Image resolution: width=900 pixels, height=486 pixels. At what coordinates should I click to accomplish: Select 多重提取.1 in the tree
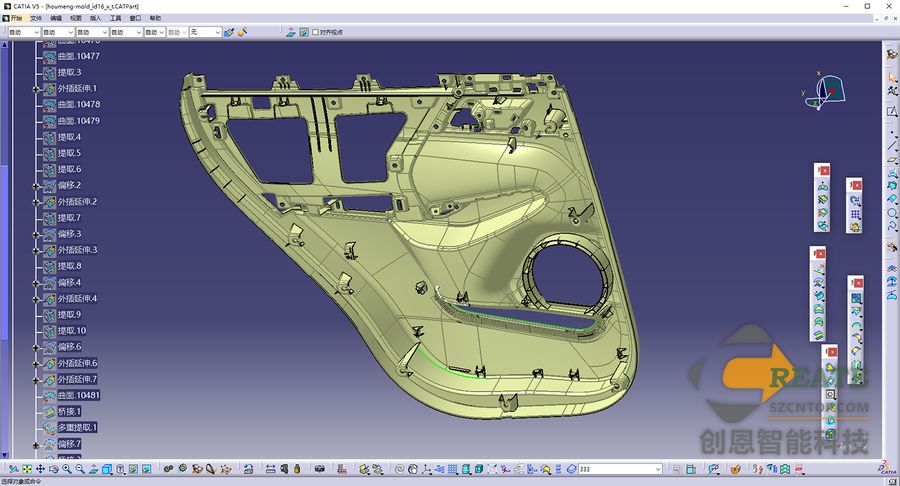coord(77,428)
